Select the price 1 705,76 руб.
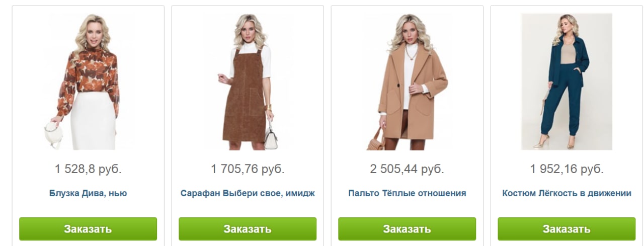The width and height of the screenshot is (644, 246). (248, 169)
